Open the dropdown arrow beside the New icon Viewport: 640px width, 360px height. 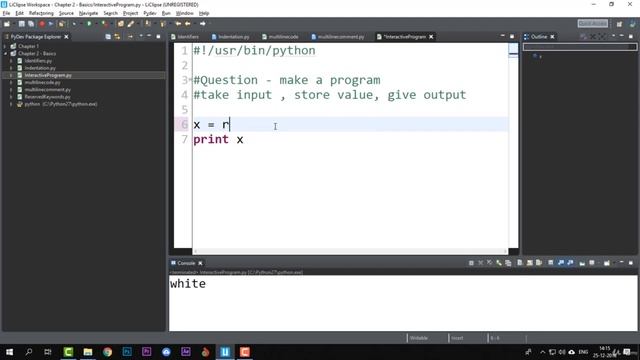coord(13,24)
